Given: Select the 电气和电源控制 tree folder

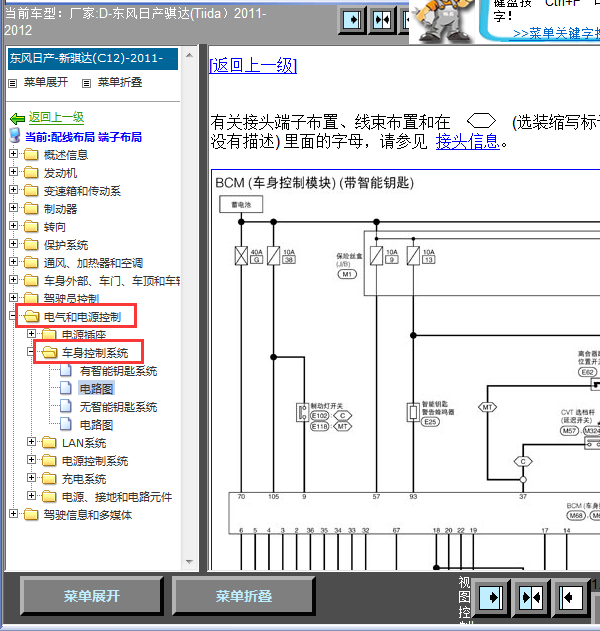Looking at the screenshot, I should pos(82,317).
